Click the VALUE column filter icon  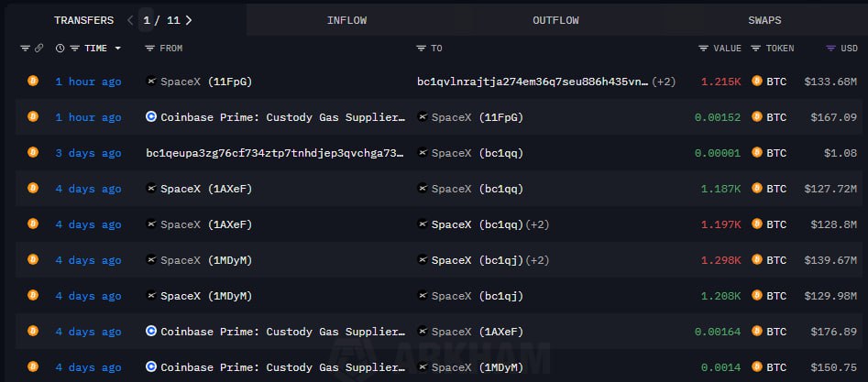(x=703, y=49)
